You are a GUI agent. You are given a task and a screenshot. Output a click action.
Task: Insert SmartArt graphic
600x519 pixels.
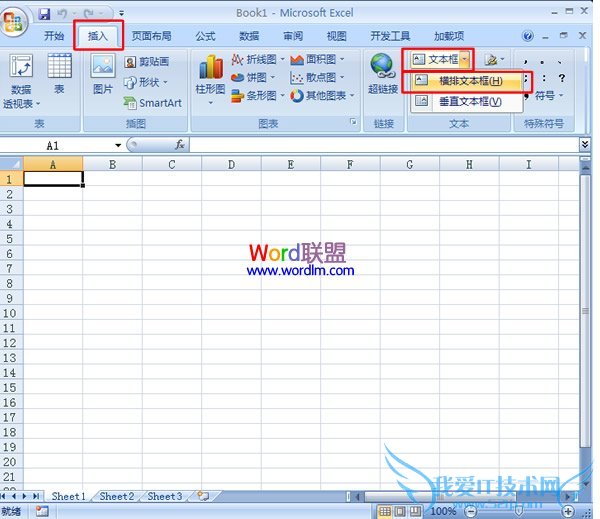pos(153,103)
